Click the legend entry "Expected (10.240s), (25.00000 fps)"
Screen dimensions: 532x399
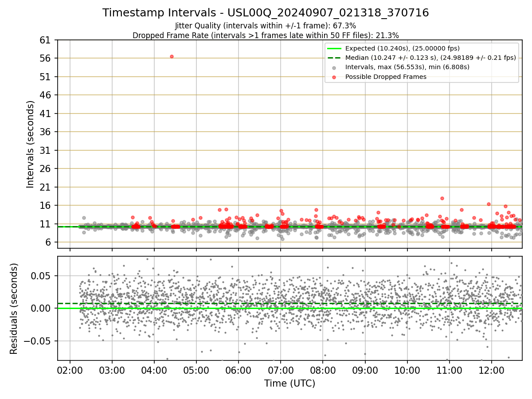coord(402,48)
